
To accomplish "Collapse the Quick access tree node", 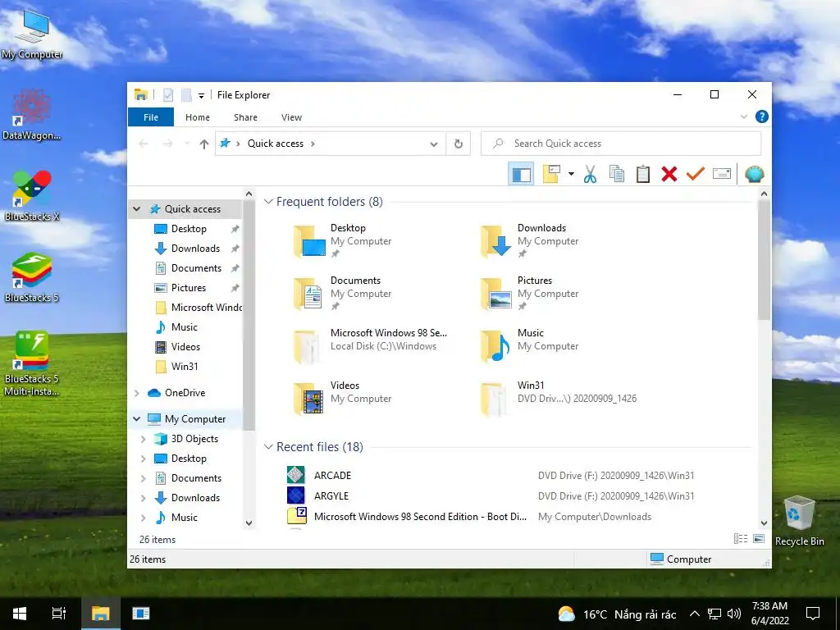I will (137, 209).
